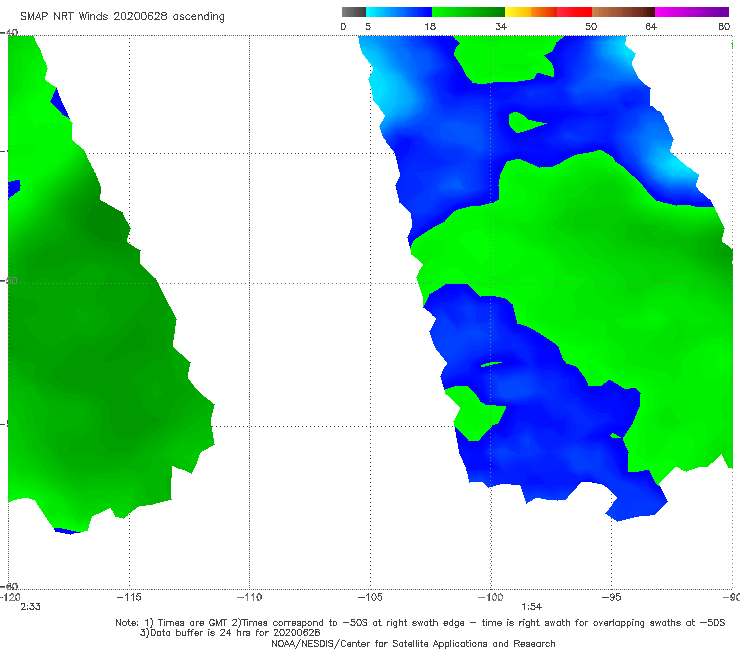Click the '34' label under the color scale
This screenshot has width=740, height=650.
click(501, 26)
